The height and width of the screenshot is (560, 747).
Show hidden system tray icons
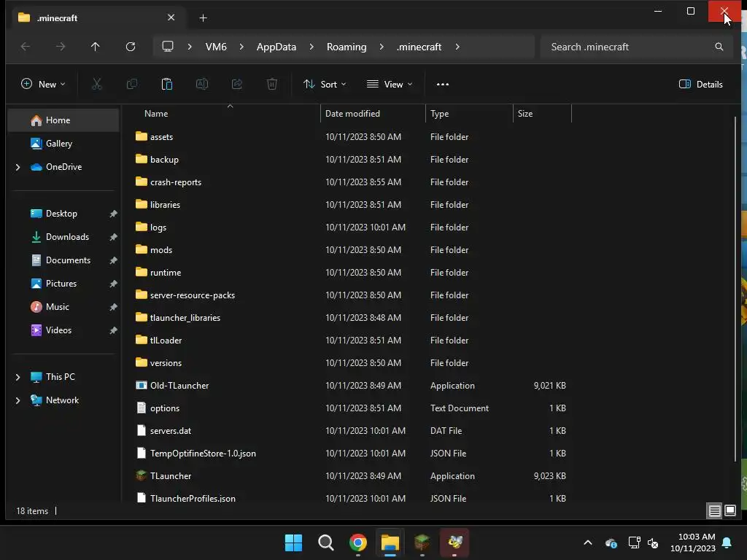[x=588, y=542]
